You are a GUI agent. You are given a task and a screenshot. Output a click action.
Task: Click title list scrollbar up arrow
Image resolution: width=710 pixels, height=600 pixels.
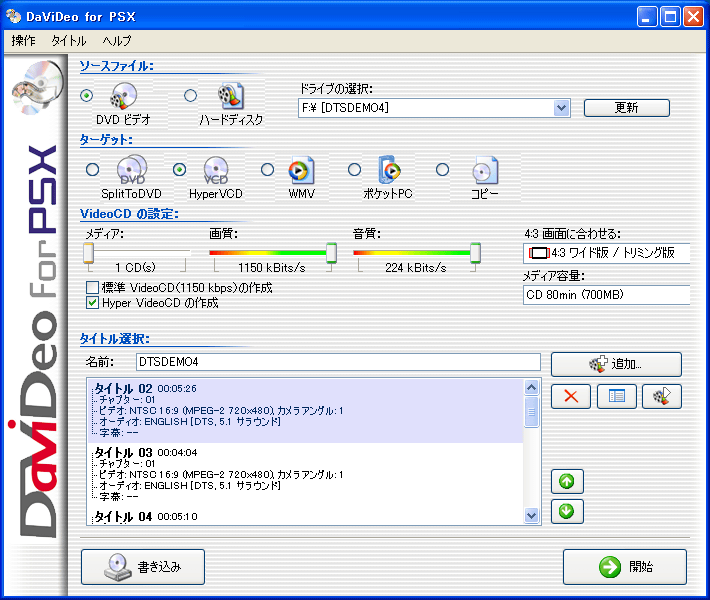pyautogui.click(x=531, y=387)
